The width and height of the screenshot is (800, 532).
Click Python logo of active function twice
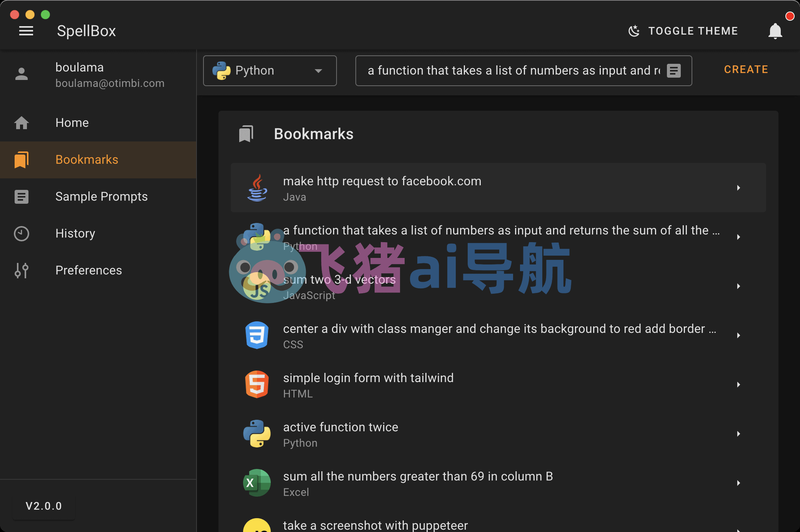point(257,434)
